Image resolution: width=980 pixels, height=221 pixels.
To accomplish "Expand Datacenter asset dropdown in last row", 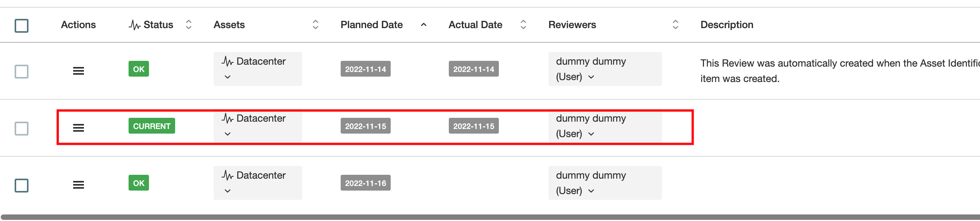I will (x=227, y=191).
